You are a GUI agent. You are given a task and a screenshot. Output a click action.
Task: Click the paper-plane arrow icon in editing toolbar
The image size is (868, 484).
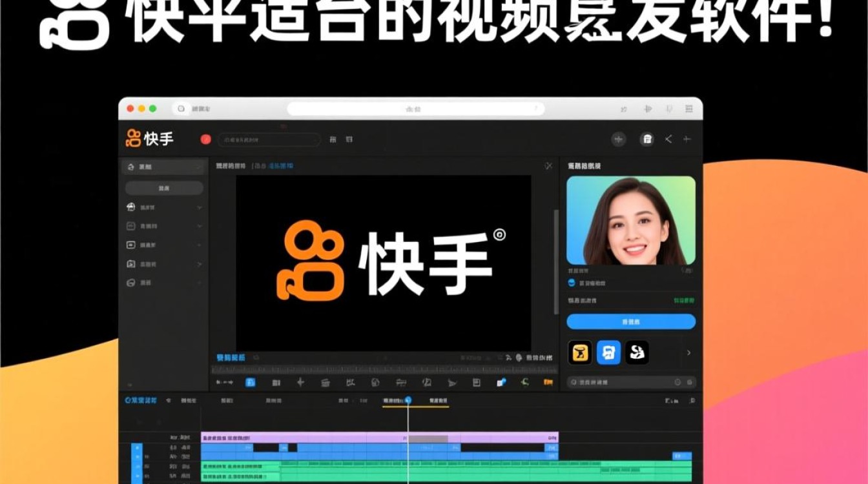tap(452, 383)
